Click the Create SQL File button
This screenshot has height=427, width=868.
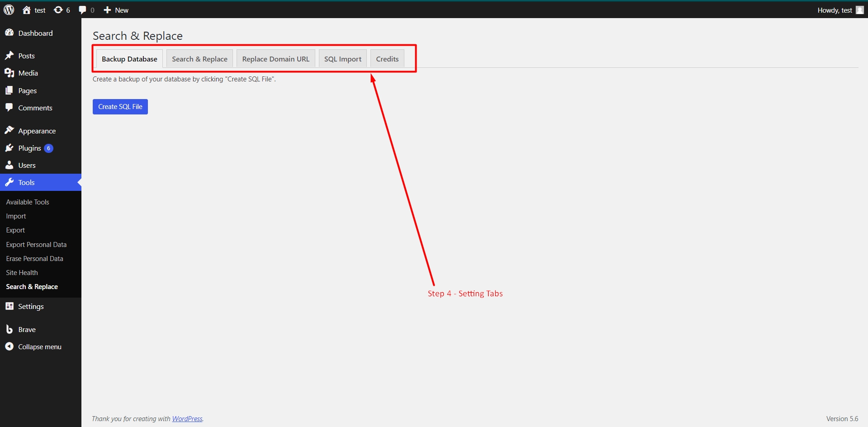pyautogui.click(x=120, y=107)
